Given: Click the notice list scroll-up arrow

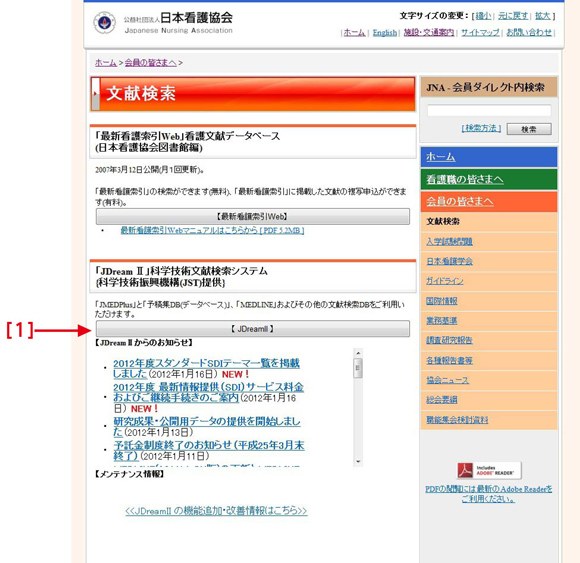Looking at the screenshot, I should [x=358, y=353].
